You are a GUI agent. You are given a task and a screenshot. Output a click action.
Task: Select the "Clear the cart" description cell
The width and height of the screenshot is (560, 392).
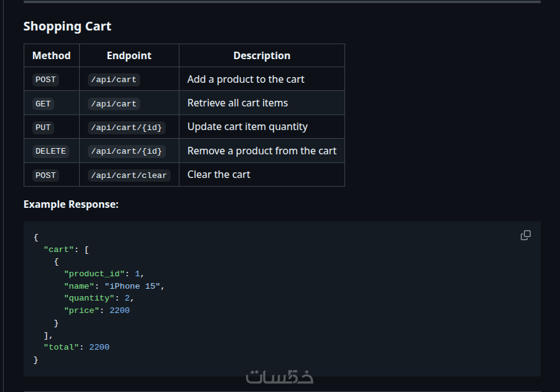[x=219, y=174]
